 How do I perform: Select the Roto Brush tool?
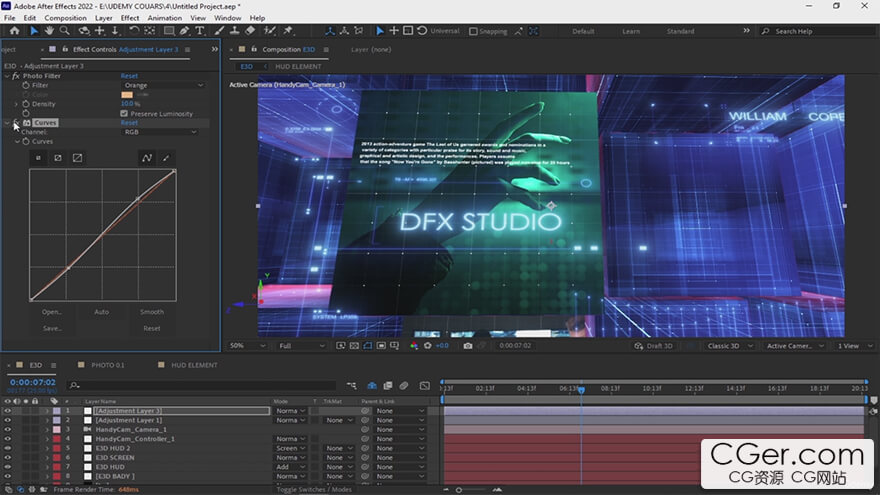[x=270, y=31]
